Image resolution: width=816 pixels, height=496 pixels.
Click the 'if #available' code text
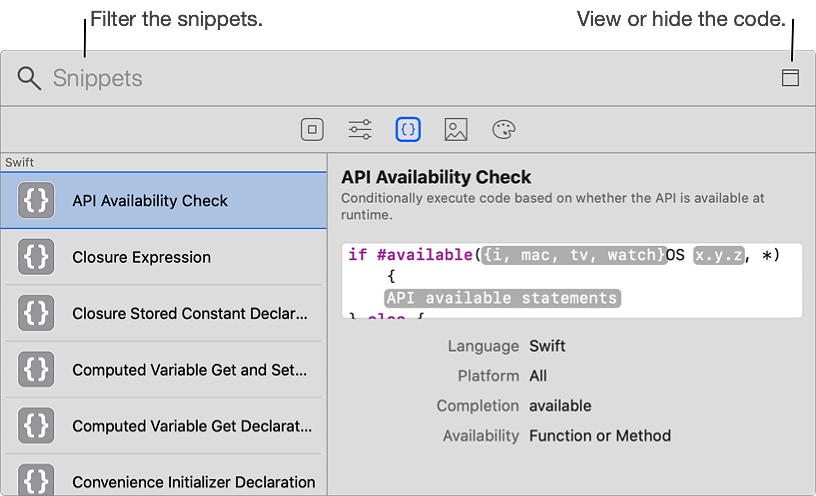coord(410,255)
